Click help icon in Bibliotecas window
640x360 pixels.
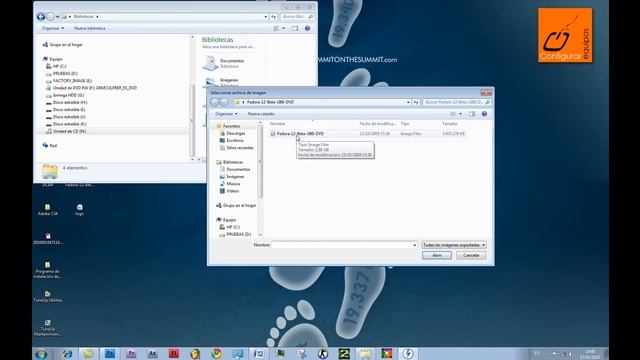point(307,28)
